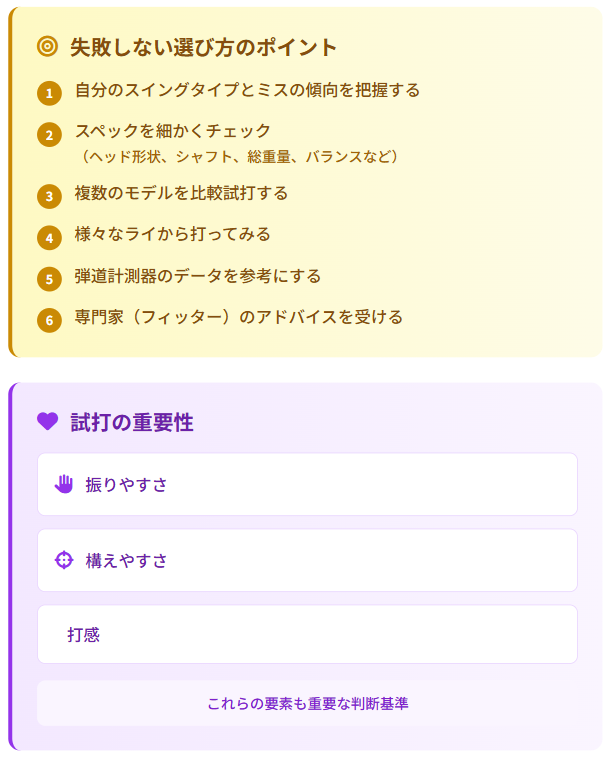Viewport: 610px width, 757px height.
Task: Click the スペックを細かくチェック list item
Action: pyautogui.click(x=236, y=143)
